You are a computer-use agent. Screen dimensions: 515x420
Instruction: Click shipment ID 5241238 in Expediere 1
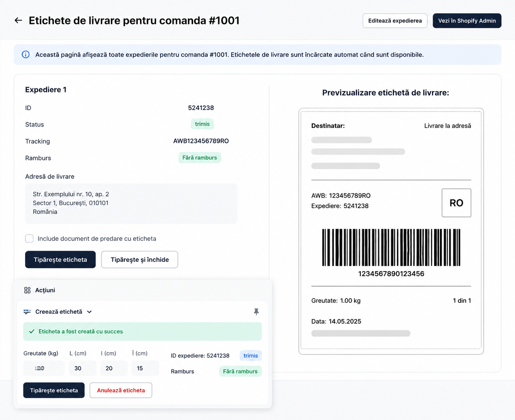click(x=201, y=108)
